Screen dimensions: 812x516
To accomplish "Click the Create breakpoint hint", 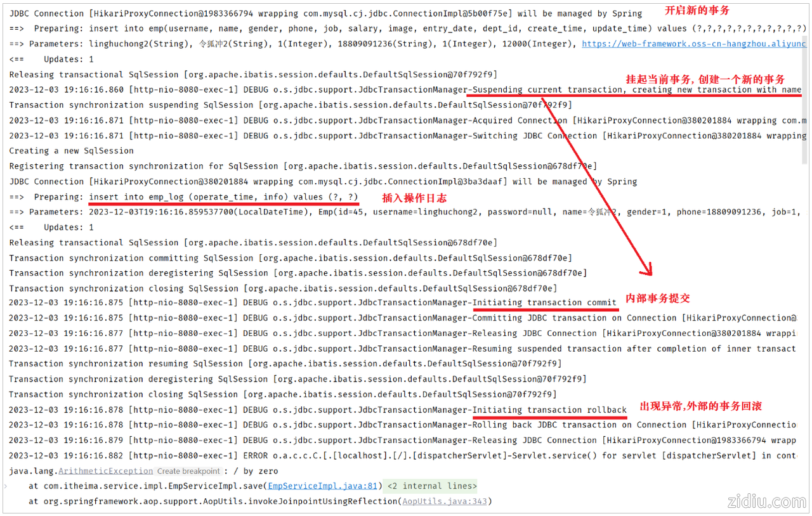I will [x=188, y=471].
